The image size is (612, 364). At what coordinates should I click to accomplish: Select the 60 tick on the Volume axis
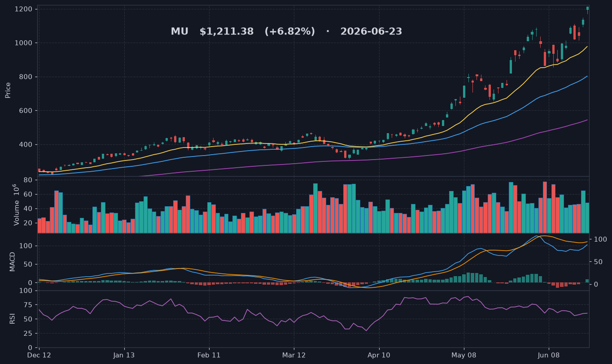[28, 195]
